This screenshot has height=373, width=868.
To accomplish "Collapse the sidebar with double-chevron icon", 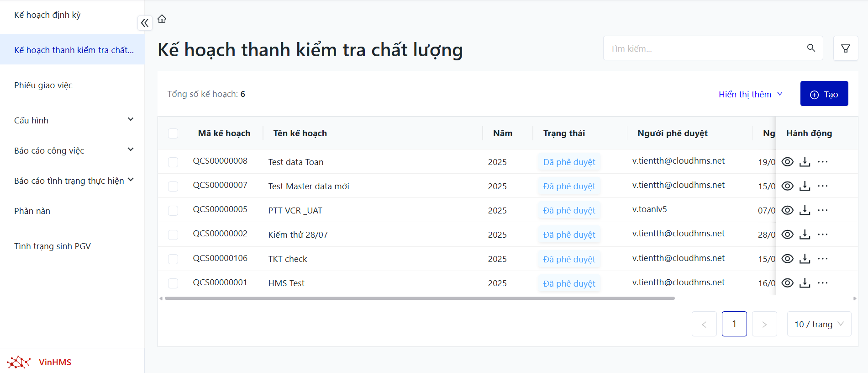I will (145, 23).
